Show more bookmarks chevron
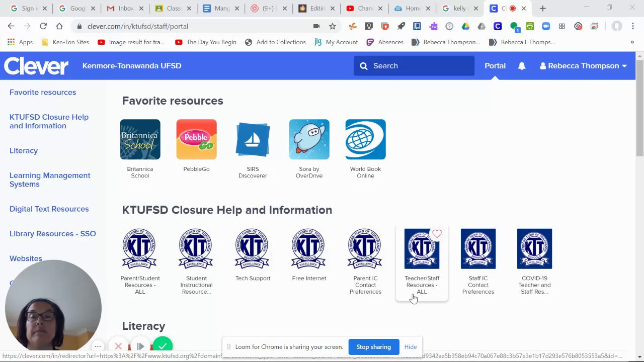644x362 pixels. point(632,42)
